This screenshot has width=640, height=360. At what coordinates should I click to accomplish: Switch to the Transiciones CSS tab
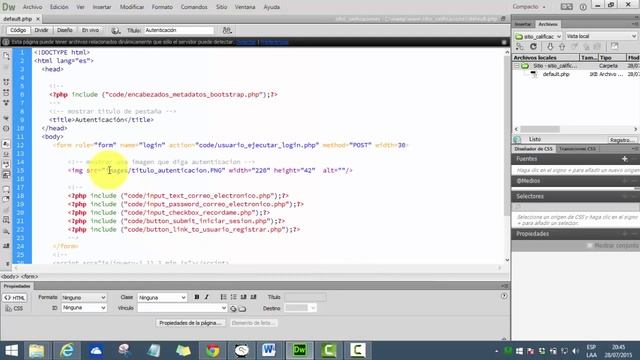click(577, 149)
